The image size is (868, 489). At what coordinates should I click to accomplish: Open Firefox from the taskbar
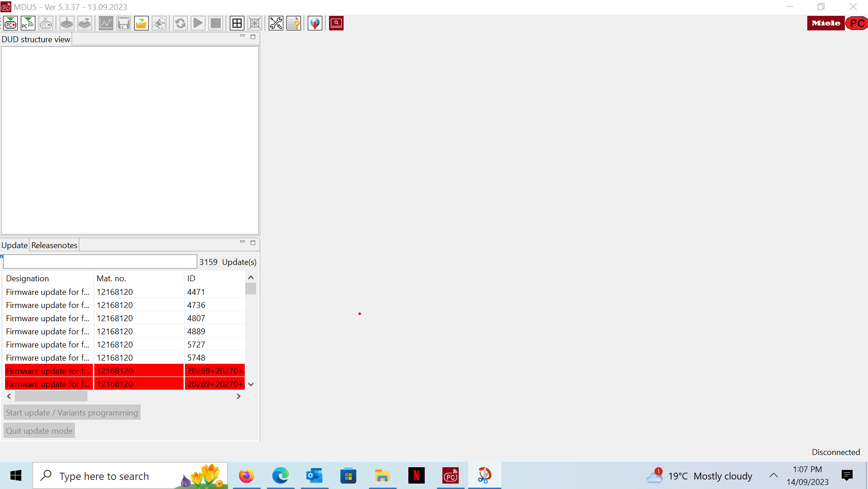[x=247, y=476]
